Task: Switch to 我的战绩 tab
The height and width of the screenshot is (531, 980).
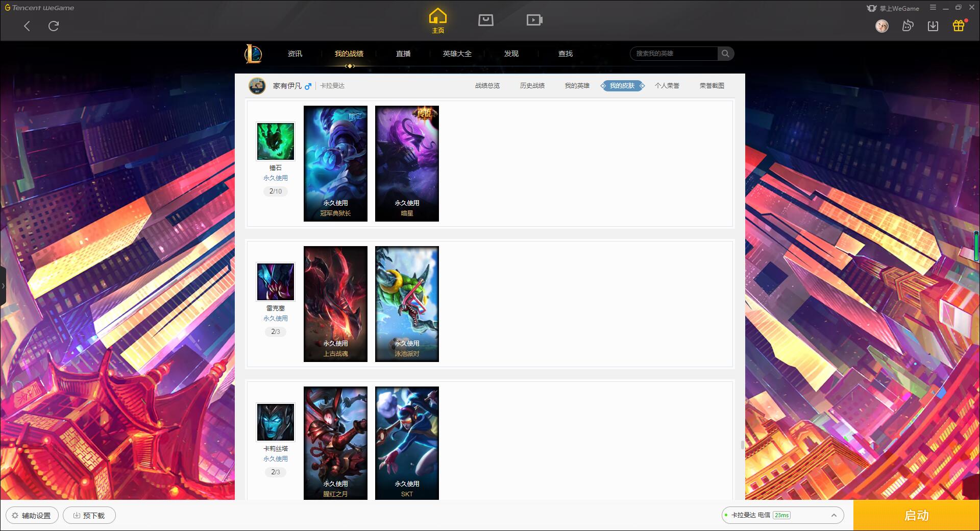Action: [349, 54]
